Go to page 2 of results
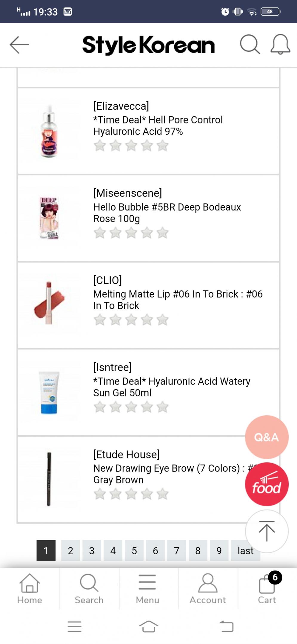297x644 pixels. (x=70, y=550)
